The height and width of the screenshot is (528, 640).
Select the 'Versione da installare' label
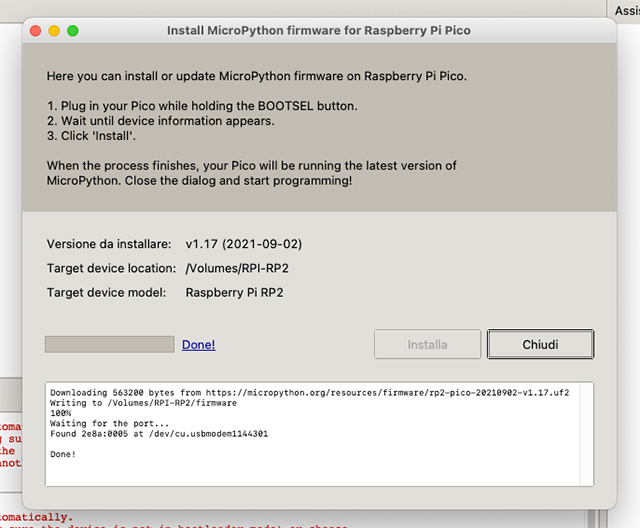109,244
